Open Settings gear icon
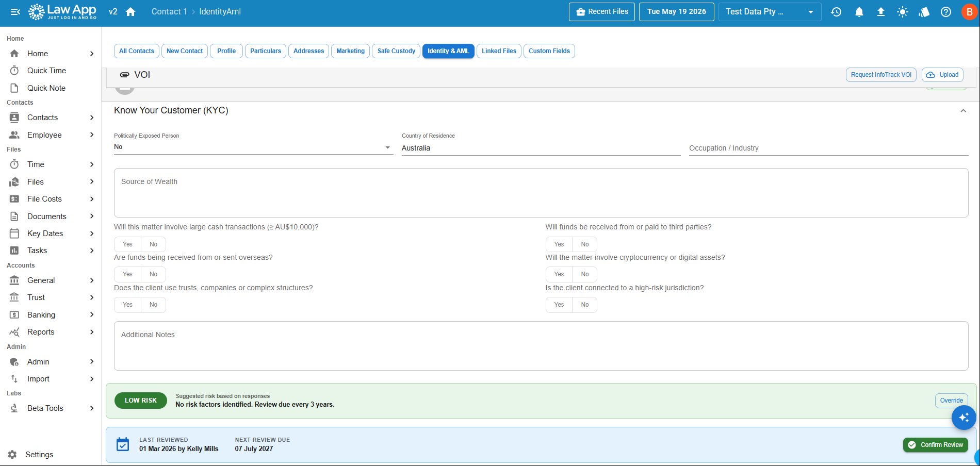This screenshot has height=466, width=980. click(x=13, y=455)
